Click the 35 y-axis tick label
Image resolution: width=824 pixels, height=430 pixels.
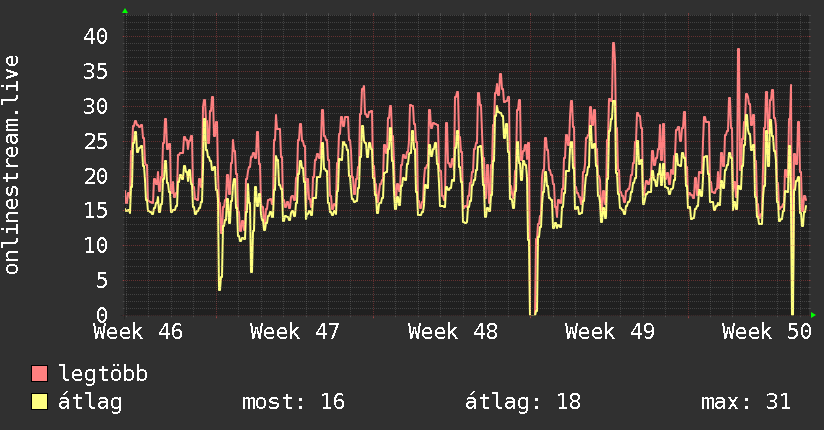[x=96, y=71]
